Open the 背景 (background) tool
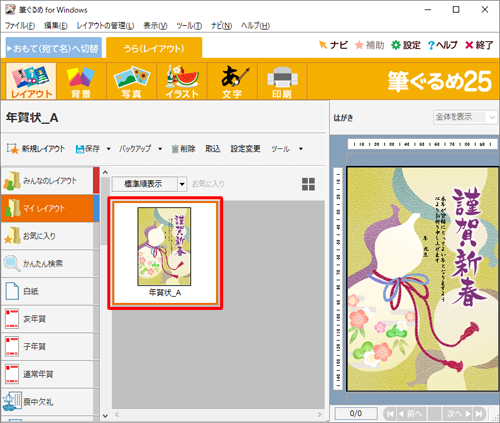 click(81, 81)
